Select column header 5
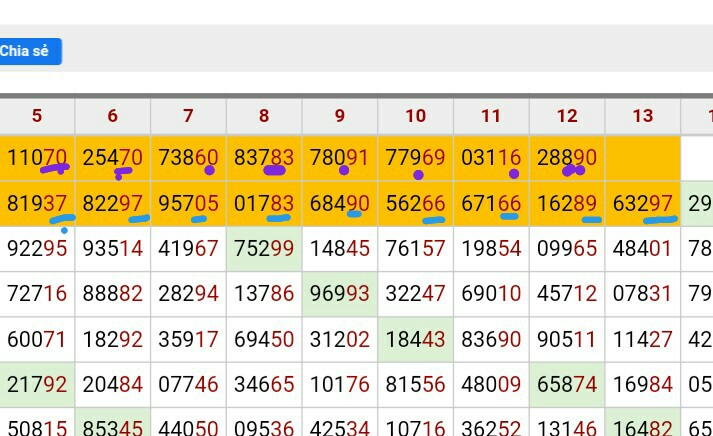This screenshot has height=436, width=713. pyautogui.click(x=37, y=116)
